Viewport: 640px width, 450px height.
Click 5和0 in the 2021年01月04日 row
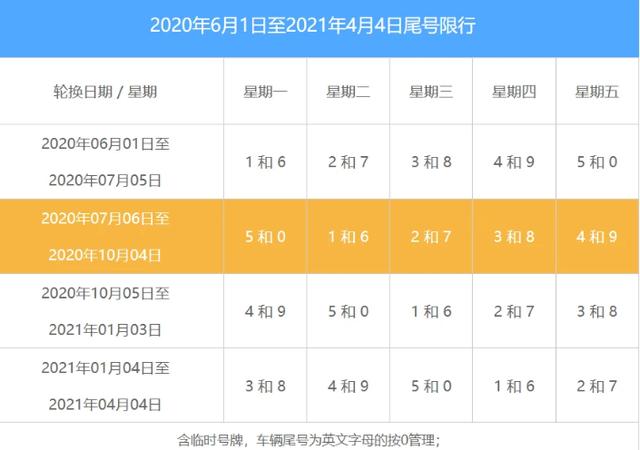[x=431, y=386]
